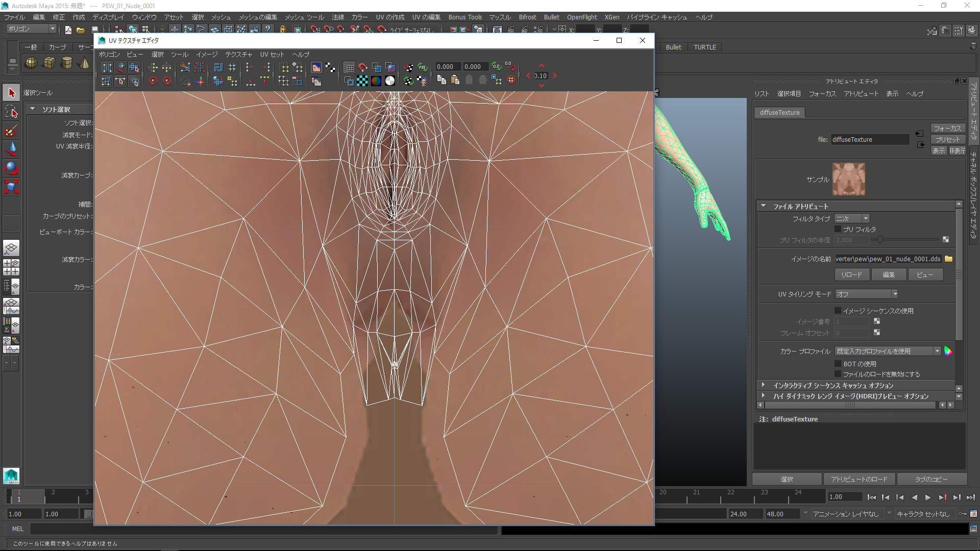Screen dimensions: 980x551
Task: Open the カラー プロファイル dropdown
Action: click(888, 351)
